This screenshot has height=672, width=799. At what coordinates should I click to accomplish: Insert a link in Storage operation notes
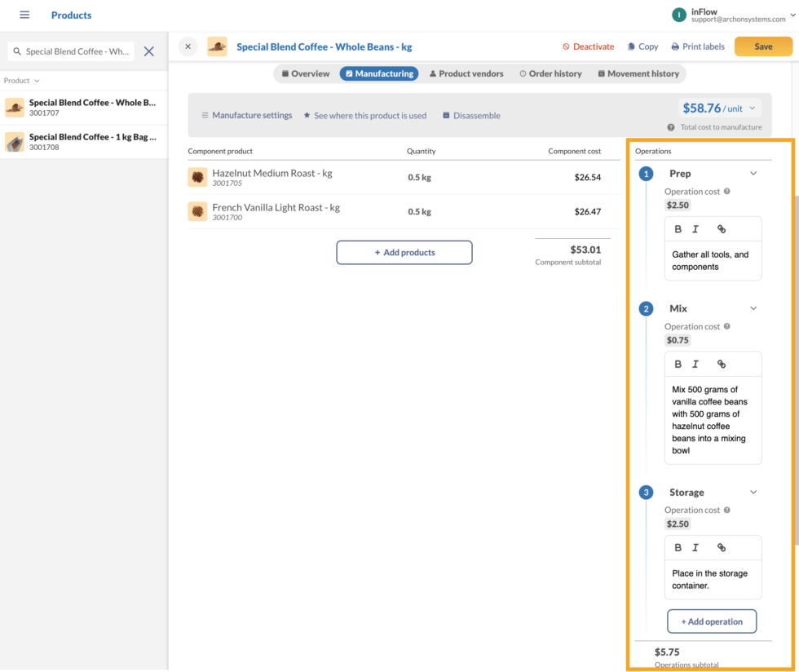coord(721,547)
